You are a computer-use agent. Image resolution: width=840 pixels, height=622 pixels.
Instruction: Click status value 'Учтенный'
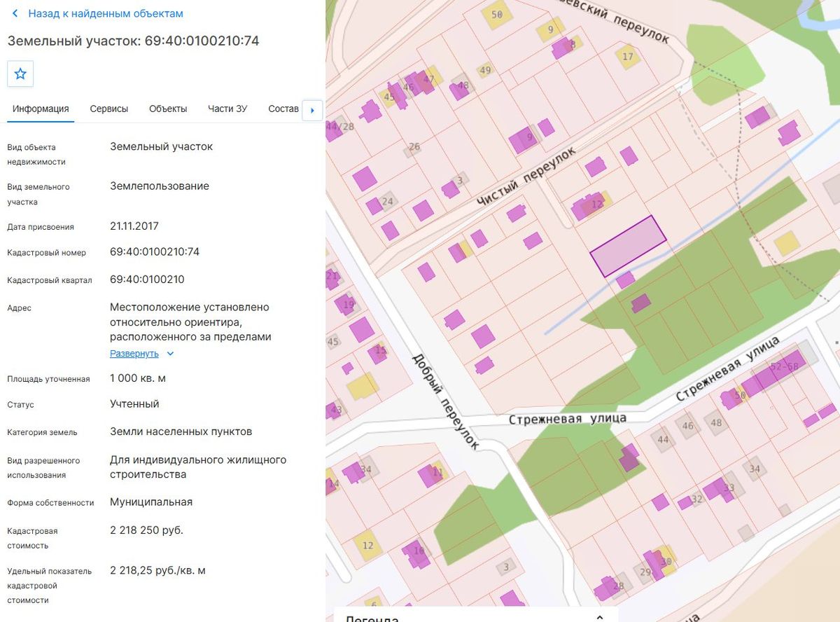[x=134, y=404]
